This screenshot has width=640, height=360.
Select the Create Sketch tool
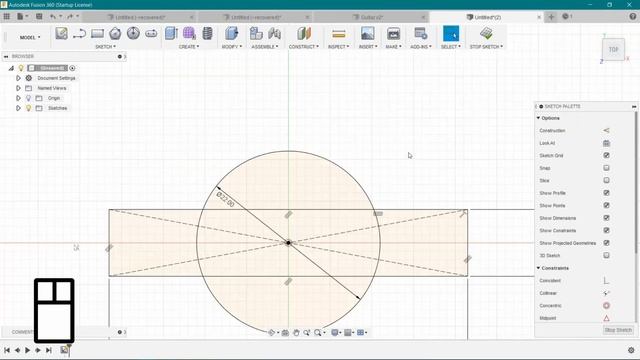click(62, 33)
